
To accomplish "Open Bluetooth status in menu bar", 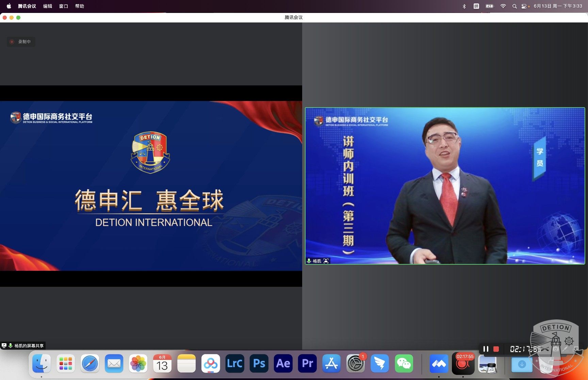I will (x=464, y=6).
